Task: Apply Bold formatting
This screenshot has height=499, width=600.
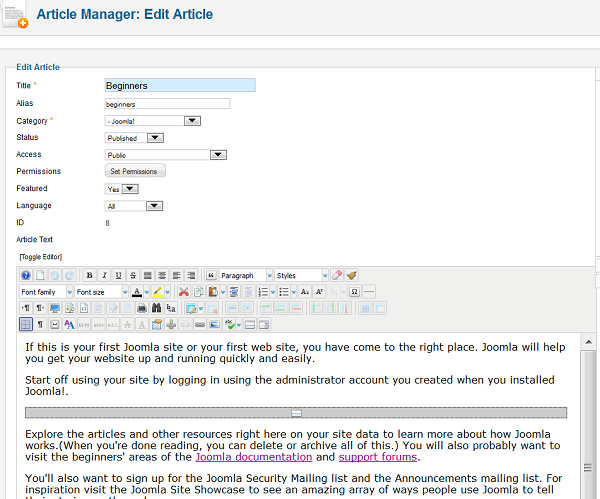Action: (89, 275)
